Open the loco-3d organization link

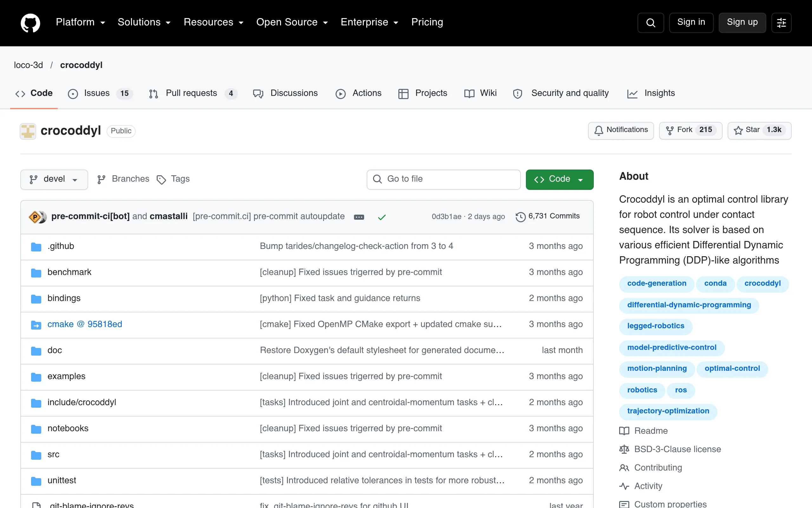(29, 65)
